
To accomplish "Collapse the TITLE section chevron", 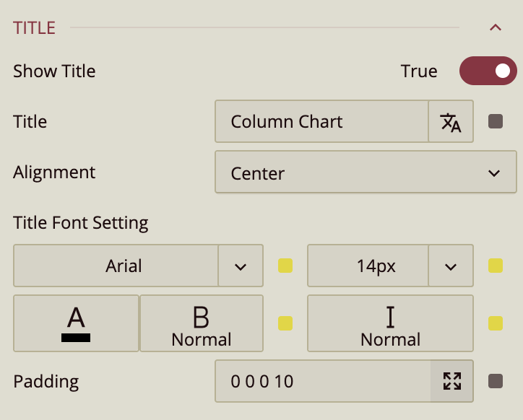I will pos(495,28).
